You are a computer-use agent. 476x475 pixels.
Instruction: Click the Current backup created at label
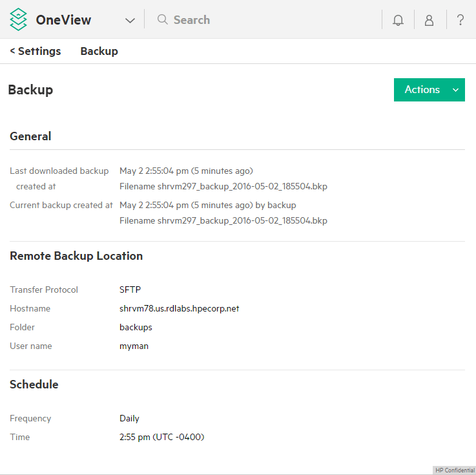pos(61,205)
